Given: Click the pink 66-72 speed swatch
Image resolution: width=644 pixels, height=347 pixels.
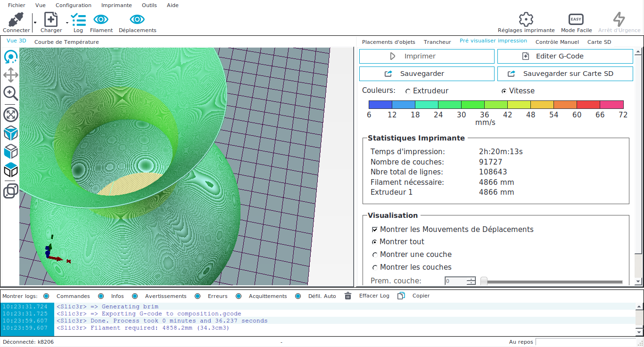Looking at the screenshot, I should 611,105.
